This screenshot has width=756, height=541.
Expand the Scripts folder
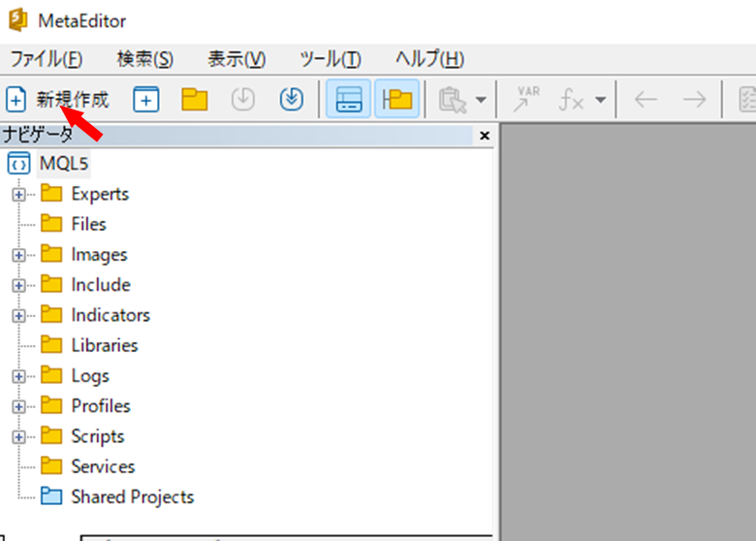(18, 437)
